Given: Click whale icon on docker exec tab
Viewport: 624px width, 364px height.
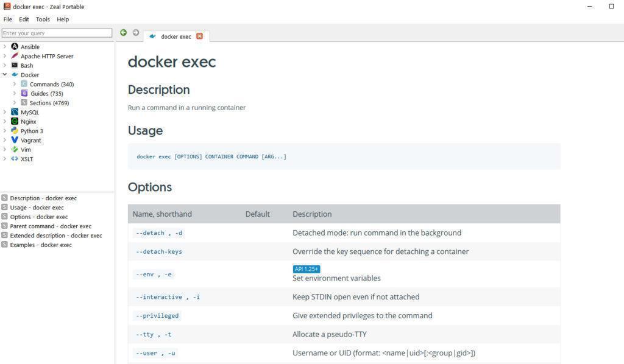Looking at the screenshot, I should (x=152, y=36).
